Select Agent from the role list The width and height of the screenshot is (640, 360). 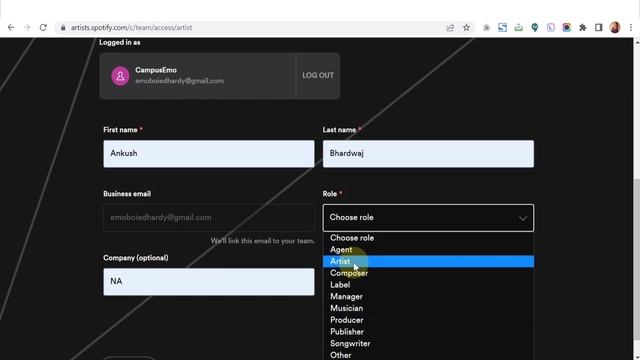point(428,250)
